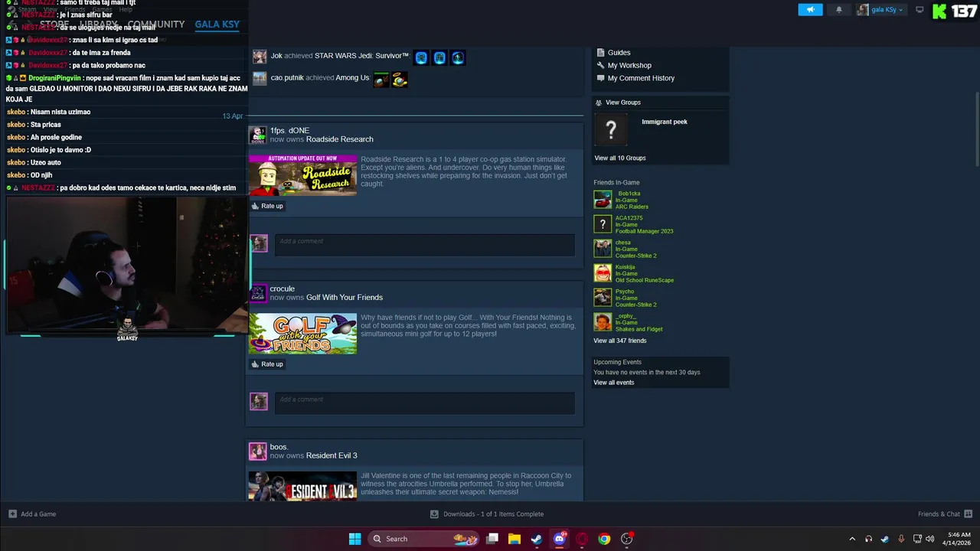The height and width of the screenshot is (551, 980).
Task: Open Jok user avatar in achievements
Action: pyautogui.click(x=260, y=57)
